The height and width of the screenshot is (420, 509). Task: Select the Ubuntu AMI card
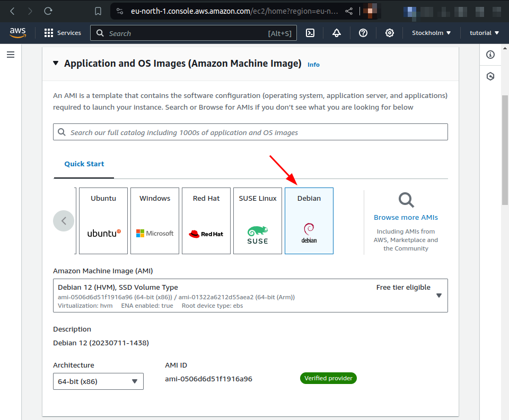103,220
